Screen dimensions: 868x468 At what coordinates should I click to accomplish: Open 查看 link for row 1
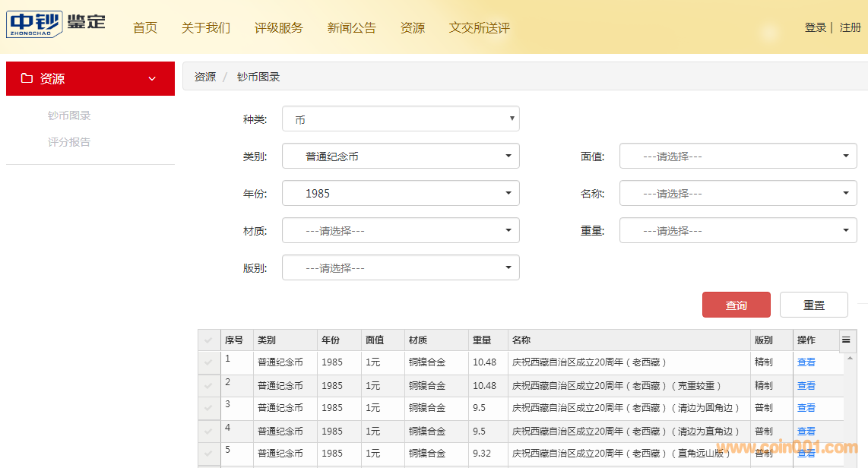[806, 362]
